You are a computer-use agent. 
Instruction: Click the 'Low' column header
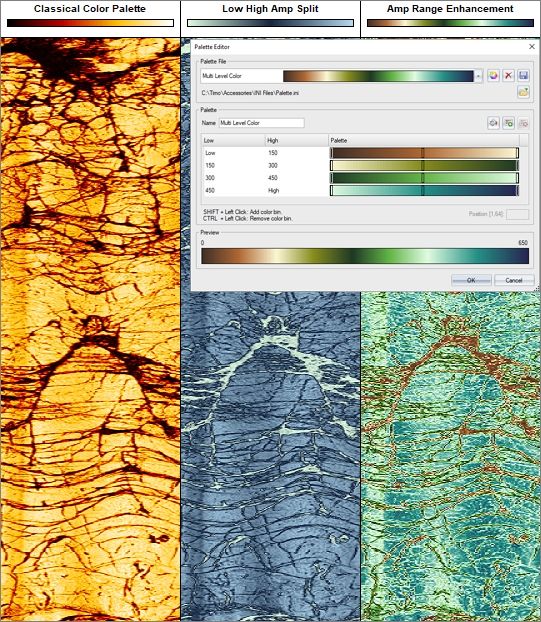click(233, 140)
